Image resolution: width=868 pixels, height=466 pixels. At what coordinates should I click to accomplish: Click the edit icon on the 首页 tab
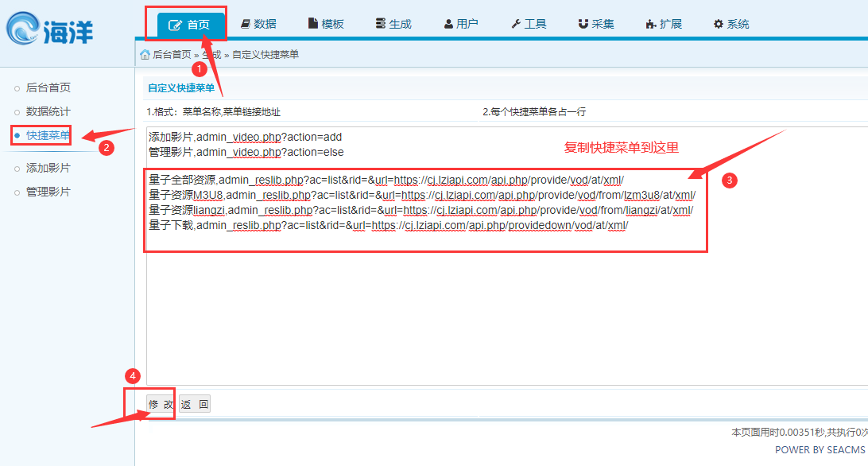pyautogui.click(x=175, y=25)
